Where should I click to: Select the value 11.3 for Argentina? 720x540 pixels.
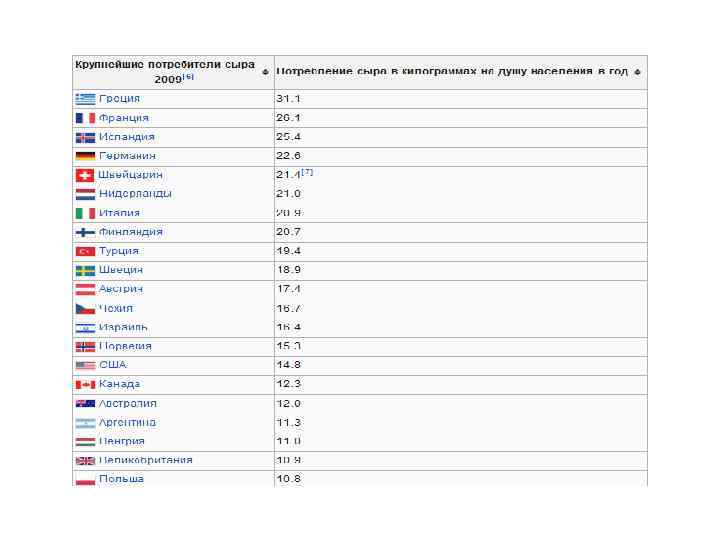tap(288, 422)
